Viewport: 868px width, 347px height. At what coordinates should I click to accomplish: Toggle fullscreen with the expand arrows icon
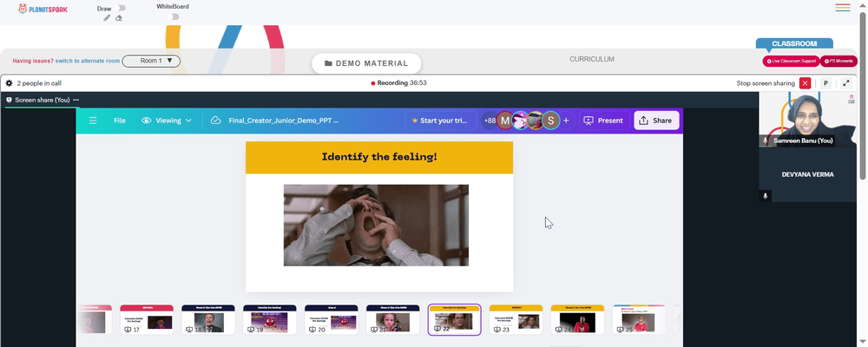pyautogui.click(x=845, y=83)
